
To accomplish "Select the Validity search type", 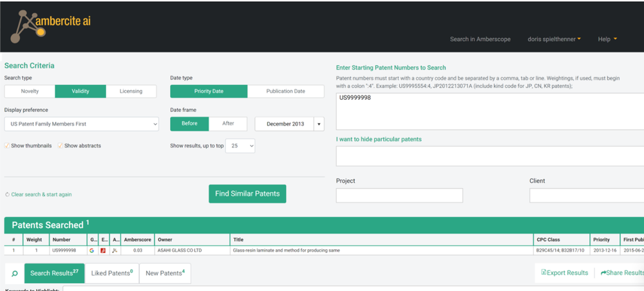I will click(x=80, y=91).
